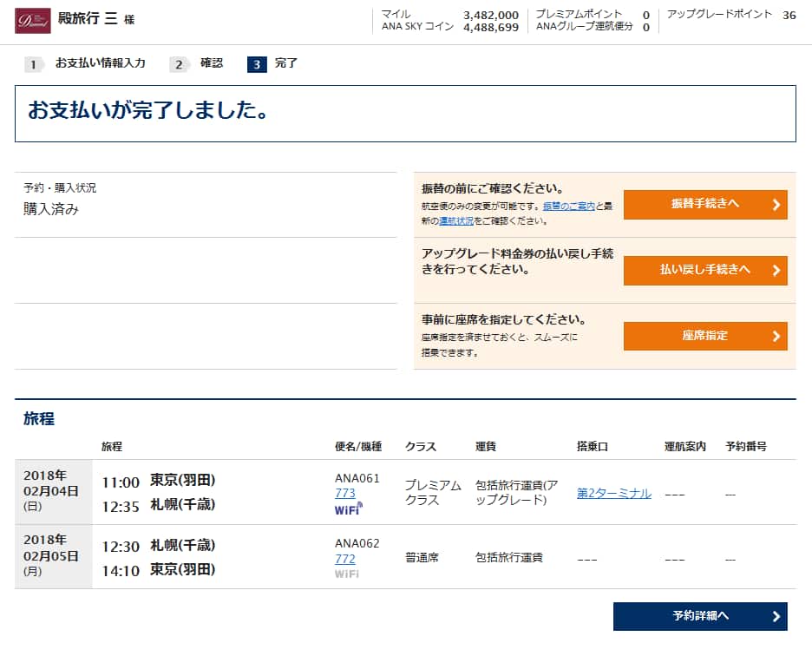Open aircraft type 772 link
Screen dimensions: 812x656
pos(345,559)
